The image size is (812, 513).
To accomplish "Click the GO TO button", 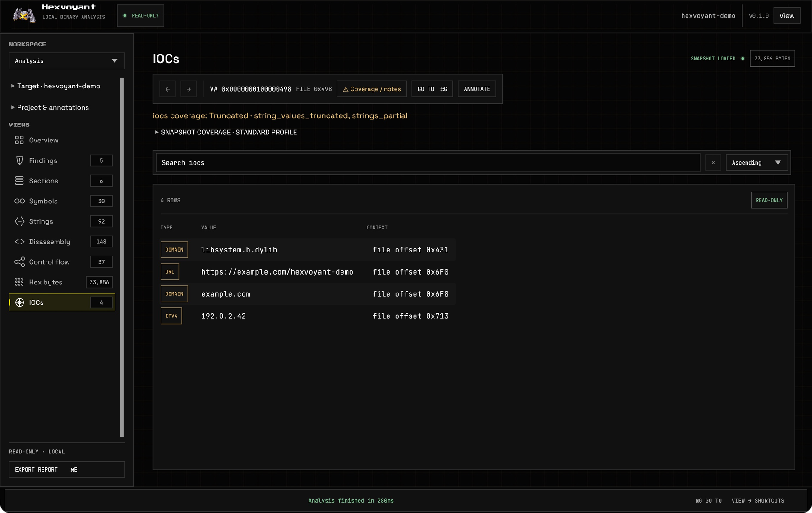I will click(x=432, y=89).
